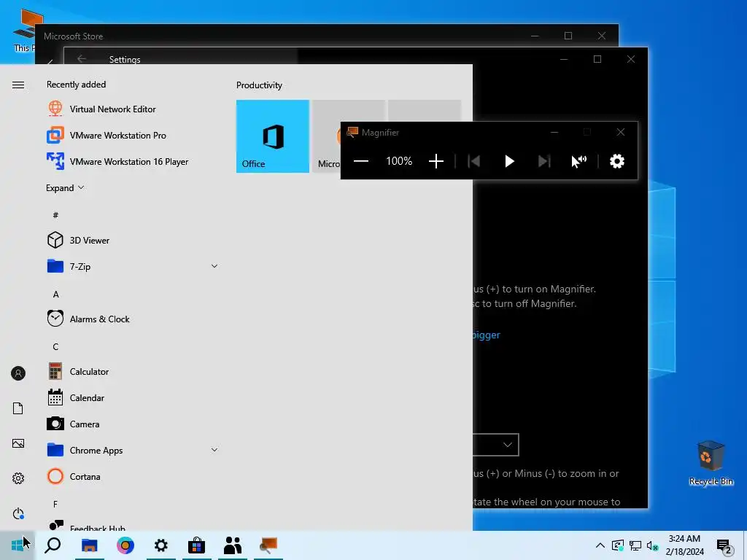Click the 'bigger' link in Settings
Viewport: 747px width, 560px height.
(486, 335)
